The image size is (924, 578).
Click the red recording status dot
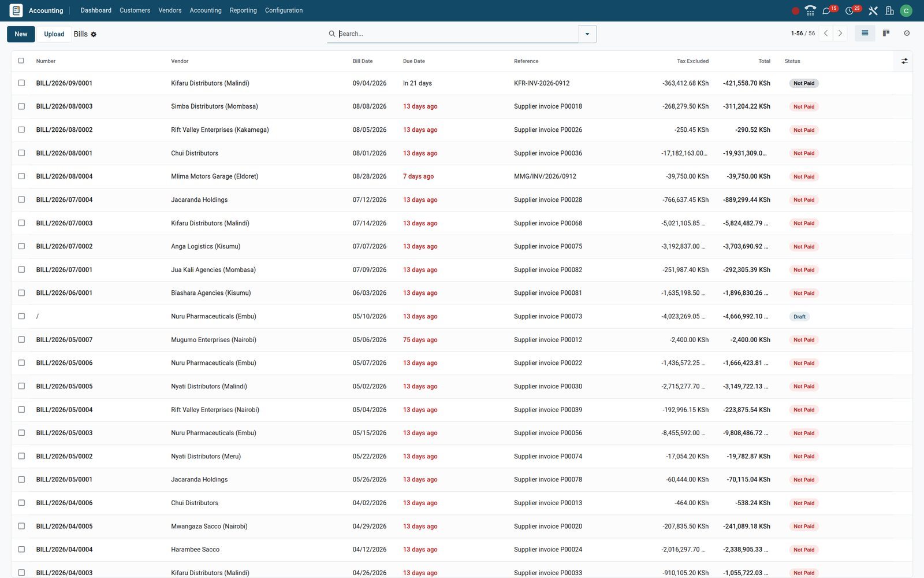point(795,10)
